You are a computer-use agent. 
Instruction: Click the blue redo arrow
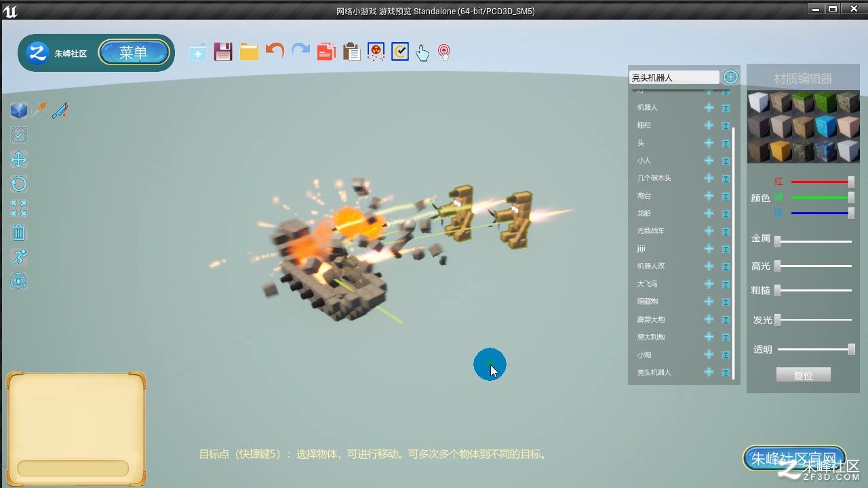click(x=300, y=52)
